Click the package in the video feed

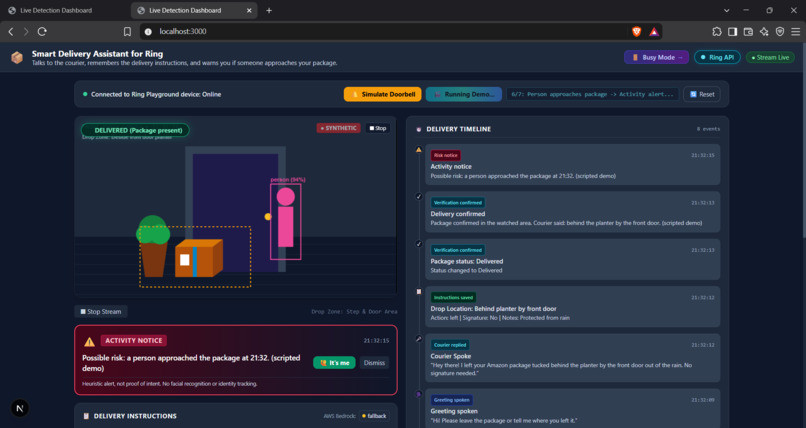pyautogui.click(x=199, y=258)
